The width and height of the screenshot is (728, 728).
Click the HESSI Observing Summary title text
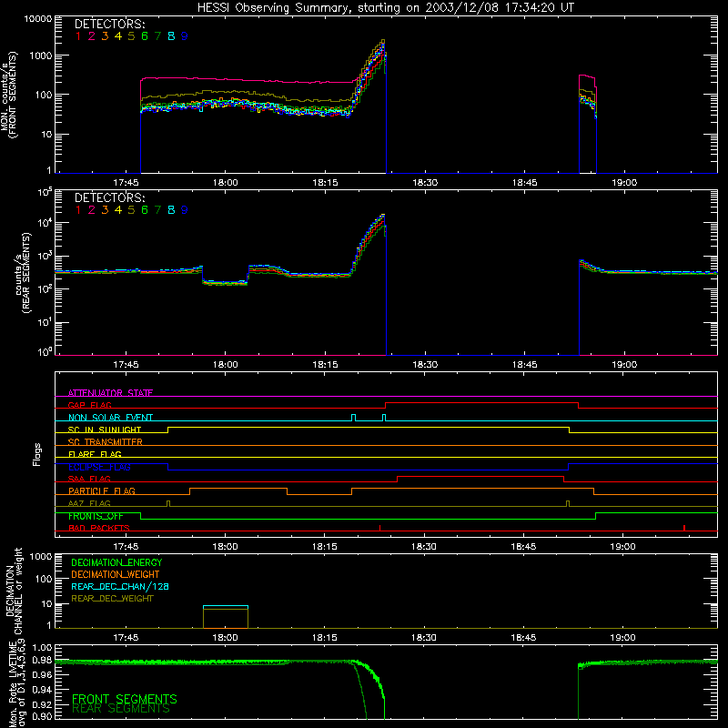pos(386,8)
